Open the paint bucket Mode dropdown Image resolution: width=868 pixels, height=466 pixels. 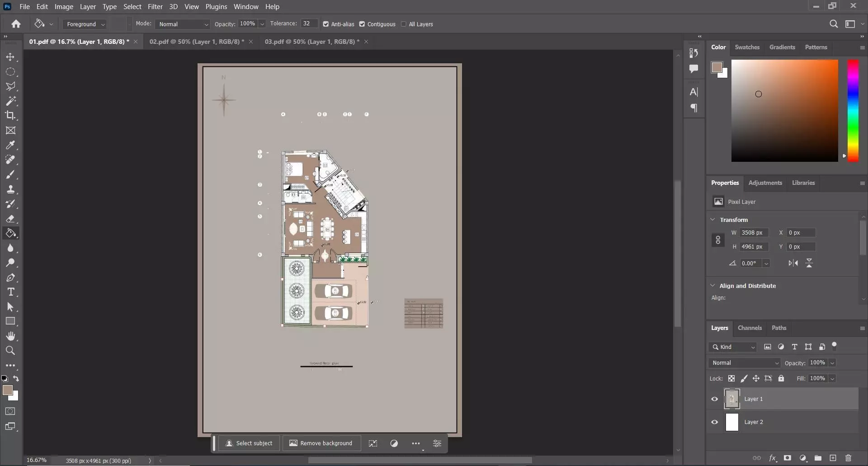tap(183, 24)
